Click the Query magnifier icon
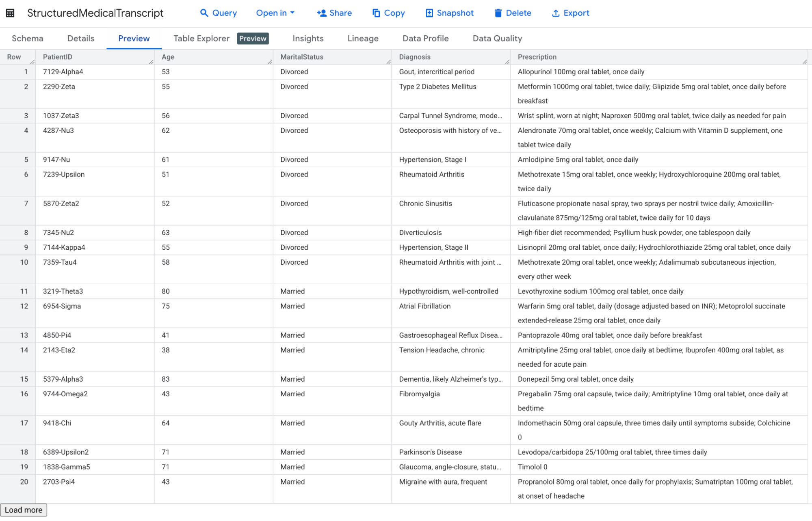 point(204,13)
